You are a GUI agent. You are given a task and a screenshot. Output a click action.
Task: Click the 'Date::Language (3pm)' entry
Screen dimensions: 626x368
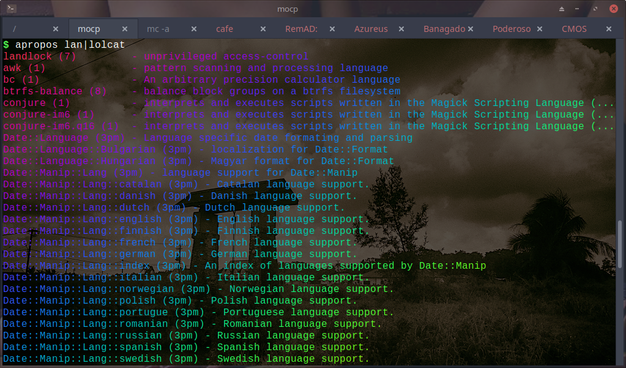click(64, 138)
